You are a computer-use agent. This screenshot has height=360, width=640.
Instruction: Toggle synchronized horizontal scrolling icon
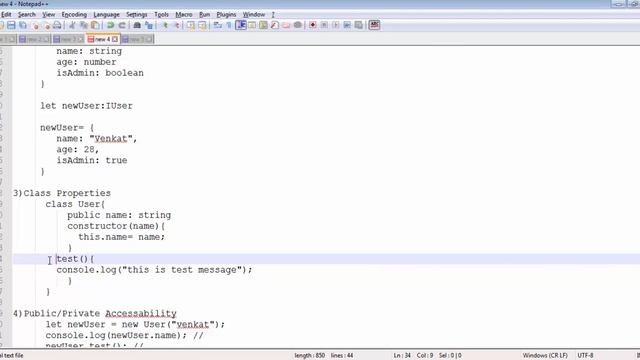point(202,25)
